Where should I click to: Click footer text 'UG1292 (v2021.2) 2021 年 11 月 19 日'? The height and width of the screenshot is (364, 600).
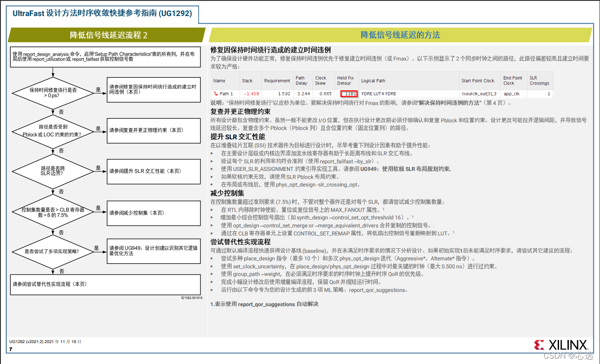point(45,342)
